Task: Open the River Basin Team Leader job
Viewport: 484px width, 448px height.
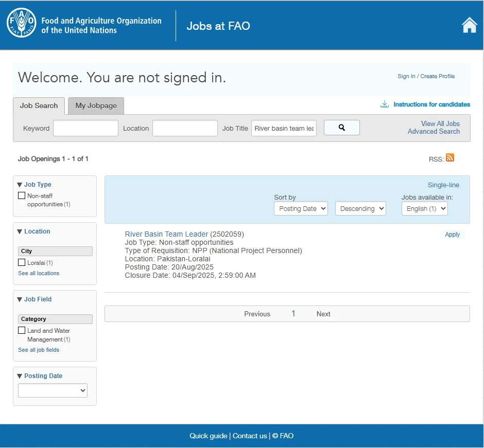Action: tap(166, 234)
